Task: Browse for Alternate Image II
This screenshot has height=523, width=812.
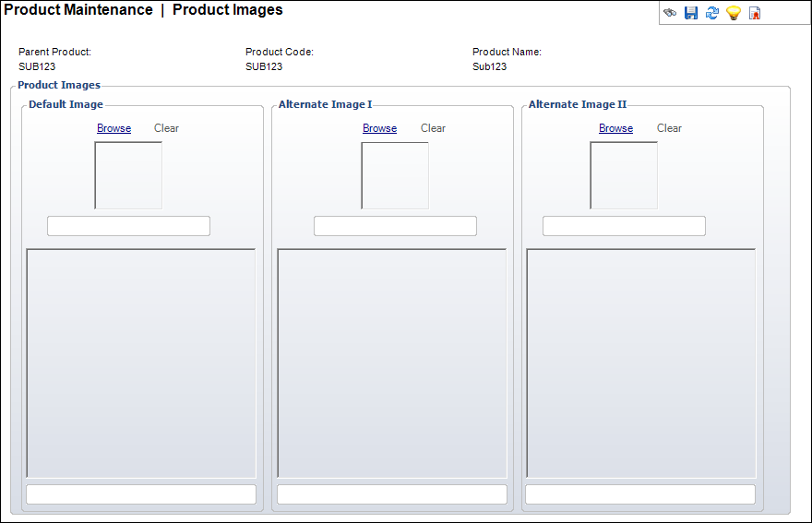Action: 615,128
